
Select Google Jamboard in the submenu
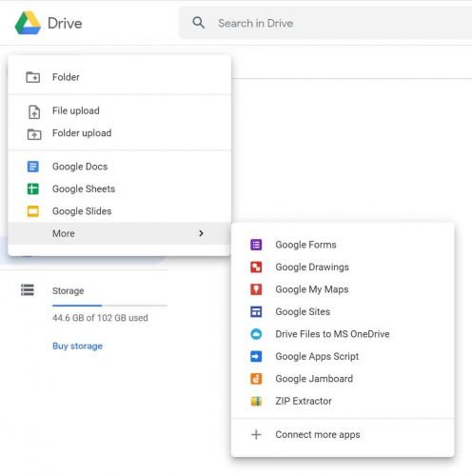(343, 379)
